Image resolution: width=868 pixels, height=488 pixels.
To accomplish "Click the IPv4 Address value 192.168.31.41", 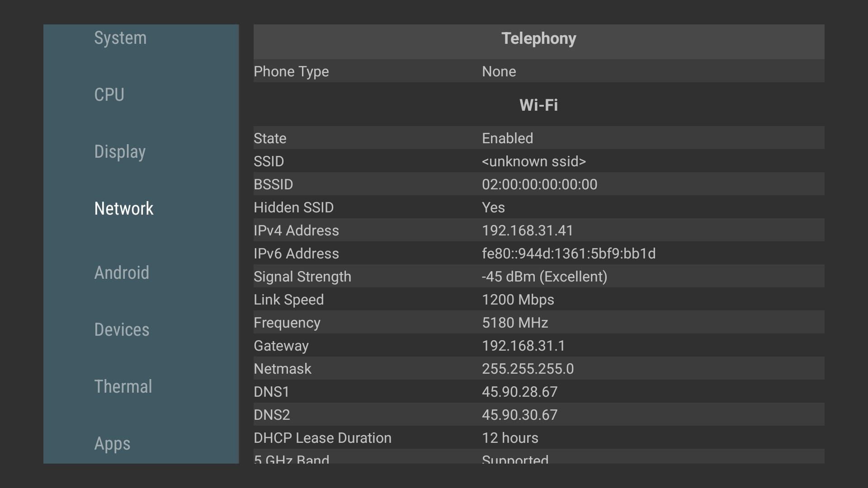I will 527,230.
